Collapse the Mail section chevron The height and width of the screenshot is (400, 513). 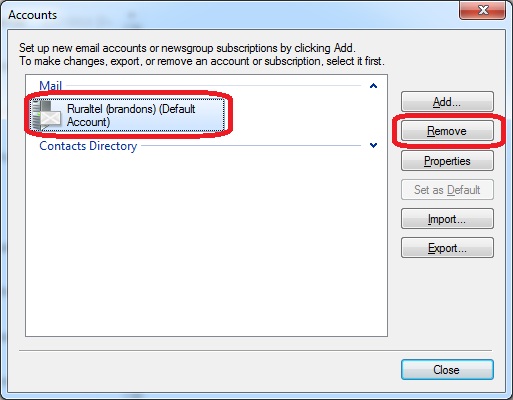pos(373,86)
